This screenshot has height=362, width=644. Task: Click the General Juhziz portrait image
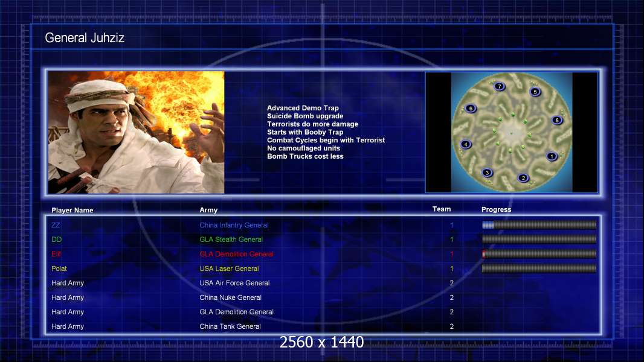click(x=137, y=132)
